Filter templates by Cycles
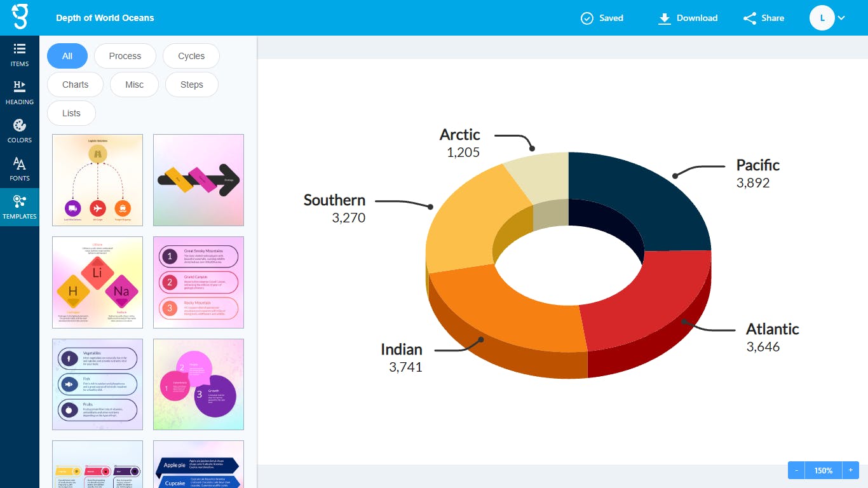This screenshot has width=868, height=488. (191, 56)
